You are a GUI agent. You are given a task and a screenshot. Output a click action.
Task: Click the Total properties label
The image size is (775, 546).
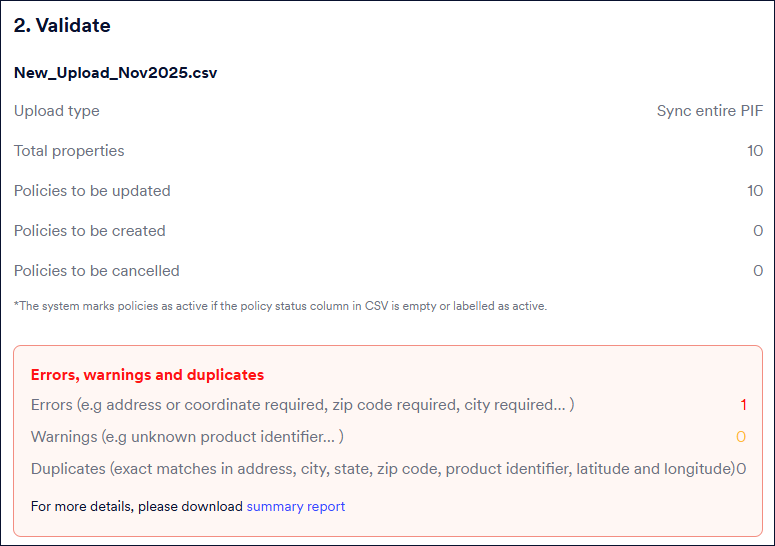click(69, 151)
